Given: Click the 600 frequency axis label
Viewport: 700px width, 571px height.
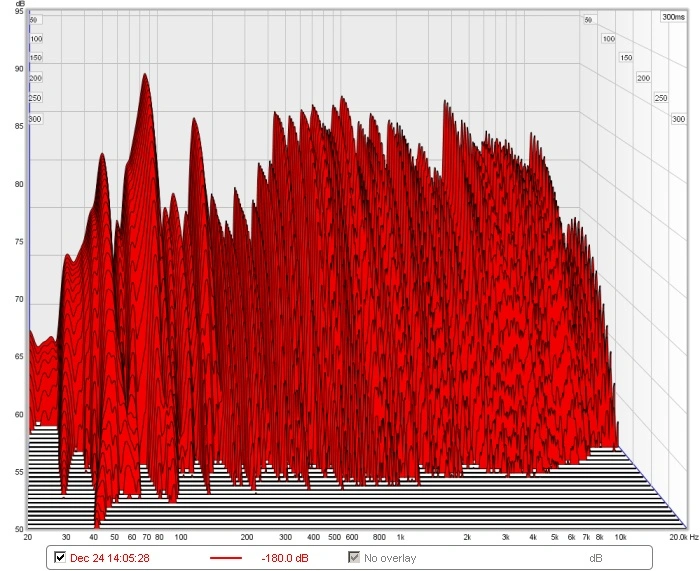Looking at the screenshot, I should click(352, 537).
